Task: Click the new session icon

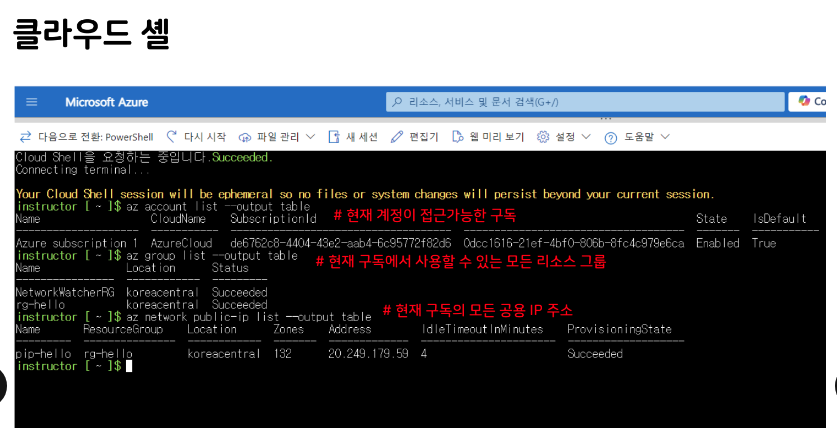Action: pyautogui.click(x=334, y=137)
